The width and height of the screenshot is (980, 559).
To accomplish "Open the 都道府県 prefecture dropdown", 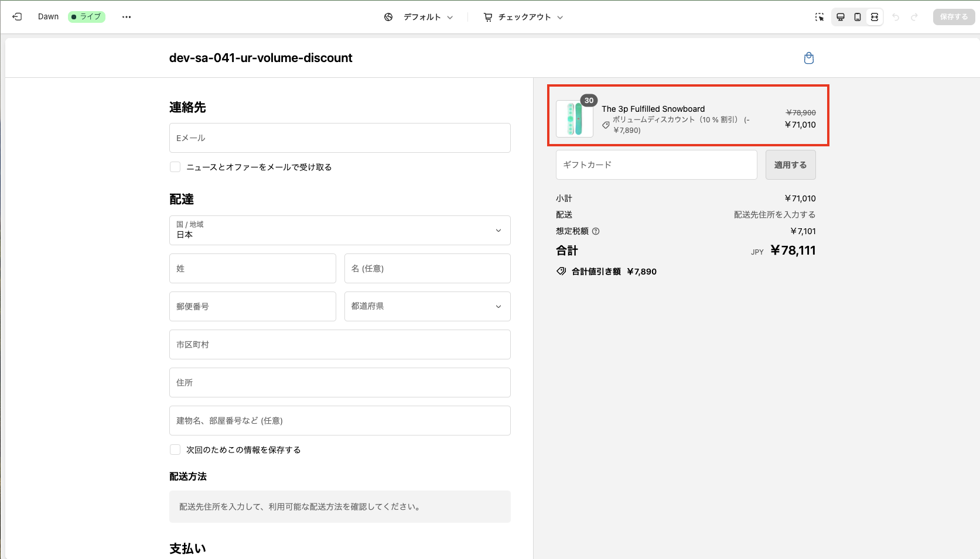I will point(427,306).
